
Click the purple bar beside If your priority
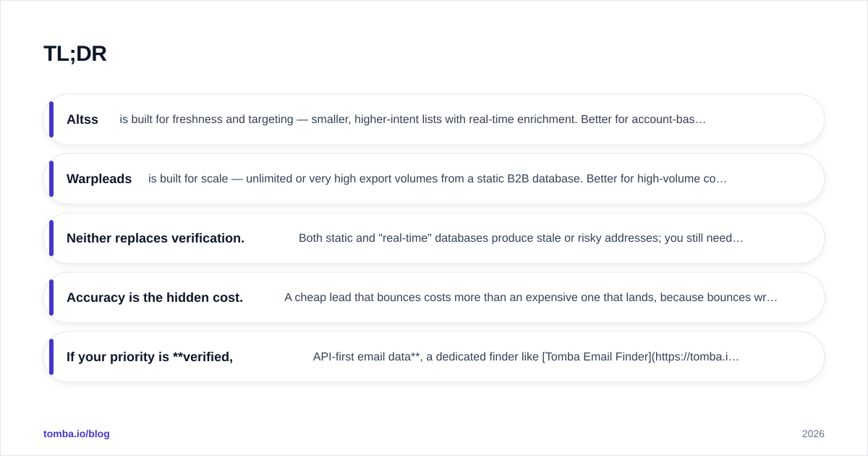[51, 357]
